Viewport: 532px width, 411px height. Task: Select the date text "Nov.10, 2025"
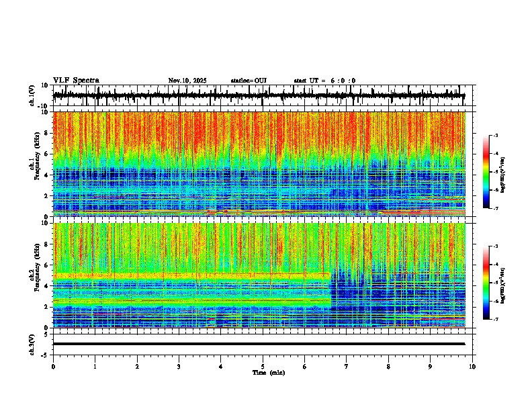(187, 81)
